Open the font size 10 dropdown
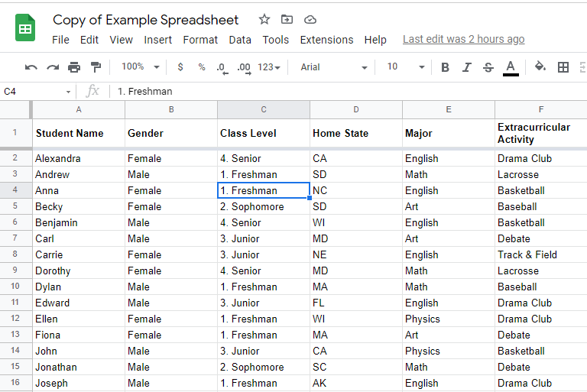587x392 pixels. [x=404, y=67]
